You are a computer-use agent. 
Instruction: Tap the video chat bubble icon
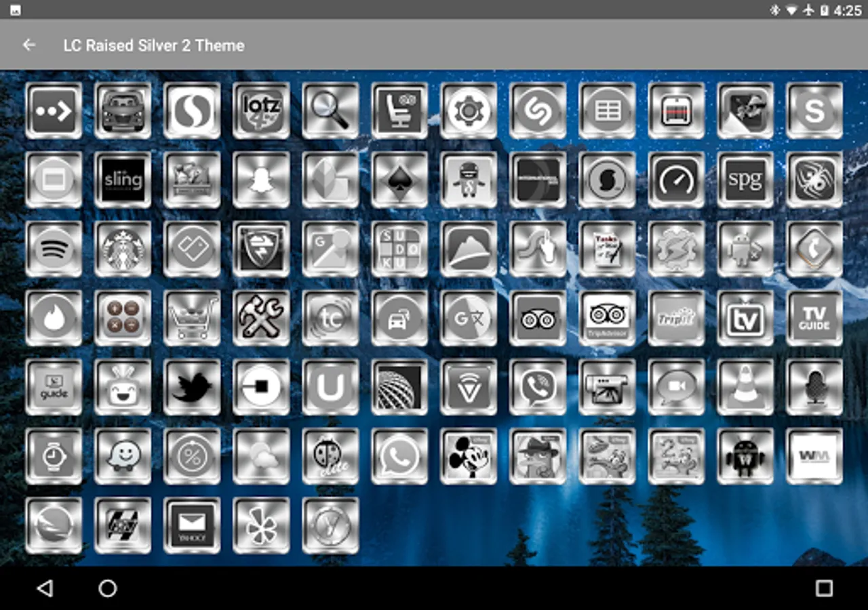(676, 387)
